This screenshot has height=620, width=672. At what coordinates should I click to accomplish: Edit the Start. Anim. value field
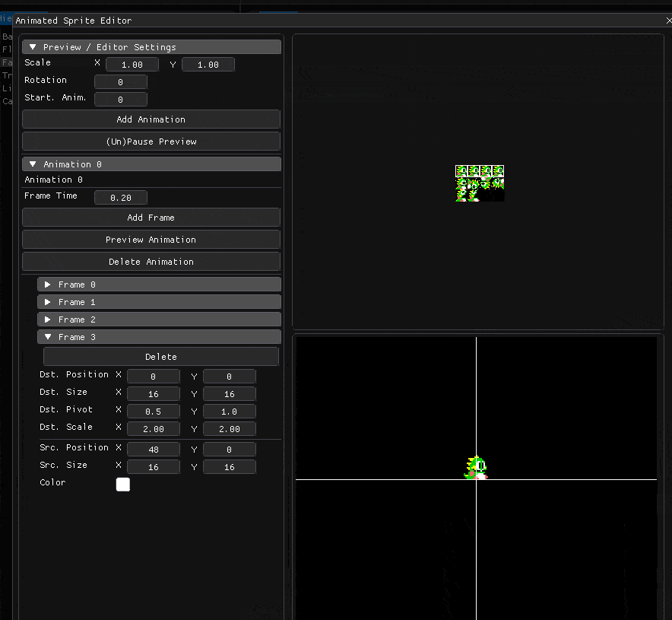point(121,100)
